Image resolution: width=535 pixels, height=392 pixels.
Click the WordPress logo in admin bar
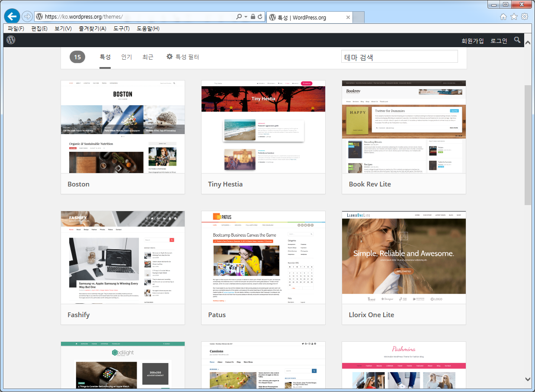tap(11, 40)
